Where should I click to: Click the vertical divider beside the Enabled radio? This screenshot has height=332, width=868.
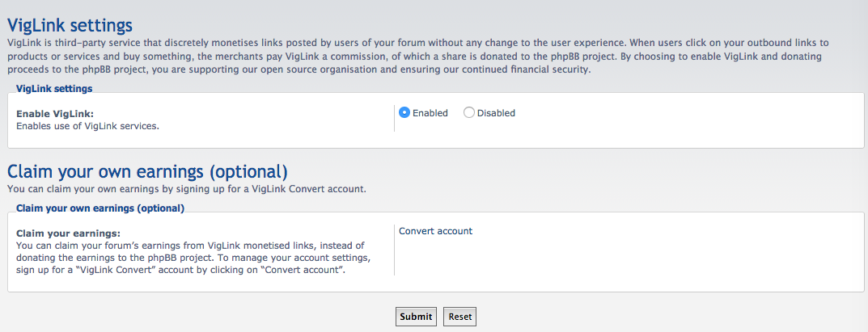(394, 119)
